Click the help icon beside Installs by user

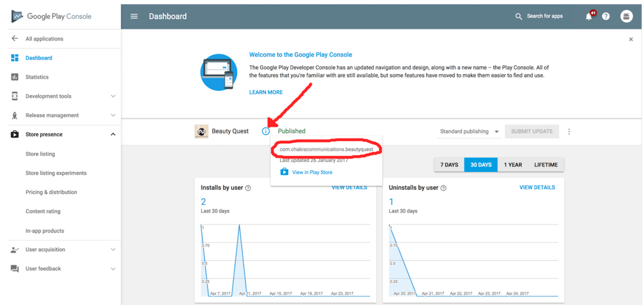248,188
